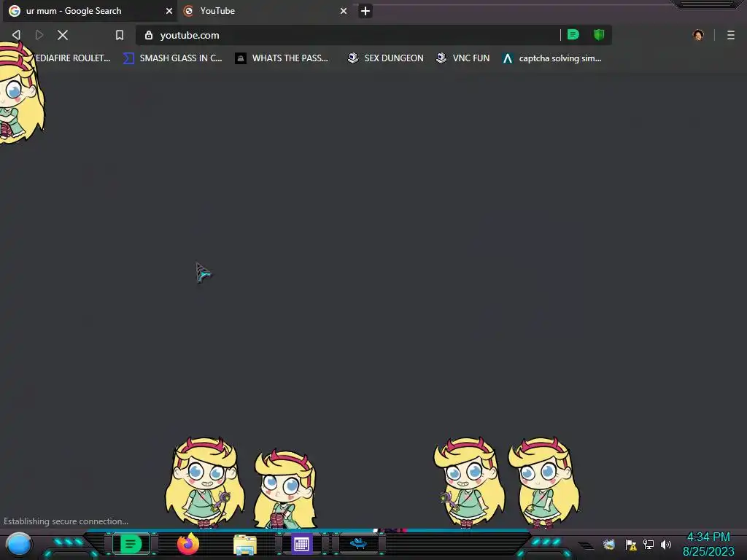
Task: Switch to the ur mum Google Search tab
Action: [x=90, y=11]
